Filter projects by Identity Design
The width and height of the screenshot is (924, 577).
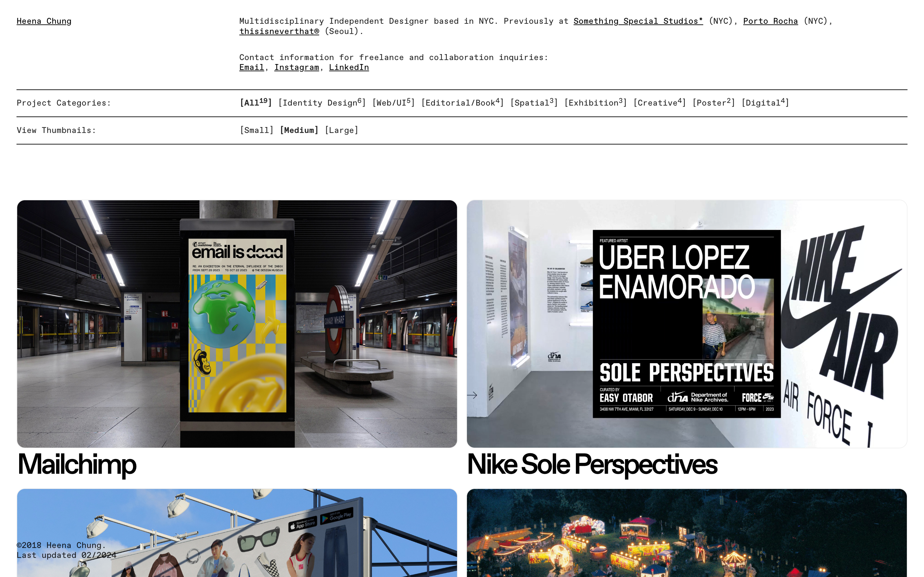point(322,103)
